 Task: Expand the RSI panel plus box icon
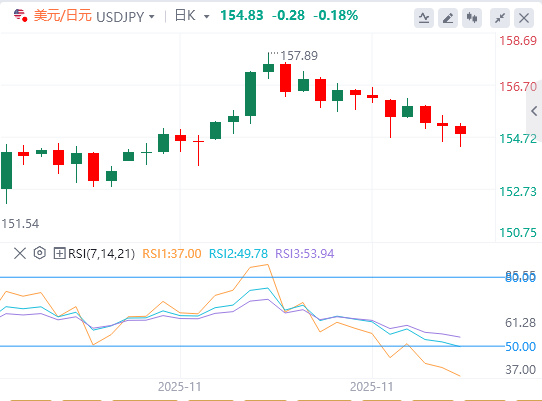(x=59, y=253)
